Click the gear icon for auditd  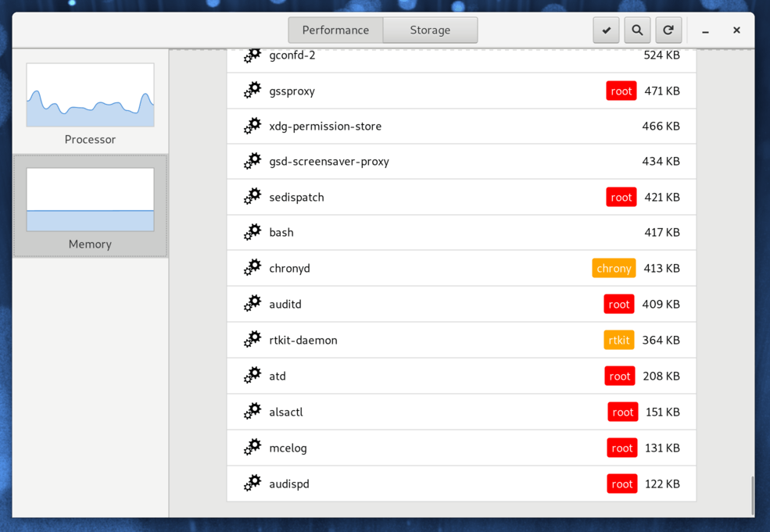point(252,304)
